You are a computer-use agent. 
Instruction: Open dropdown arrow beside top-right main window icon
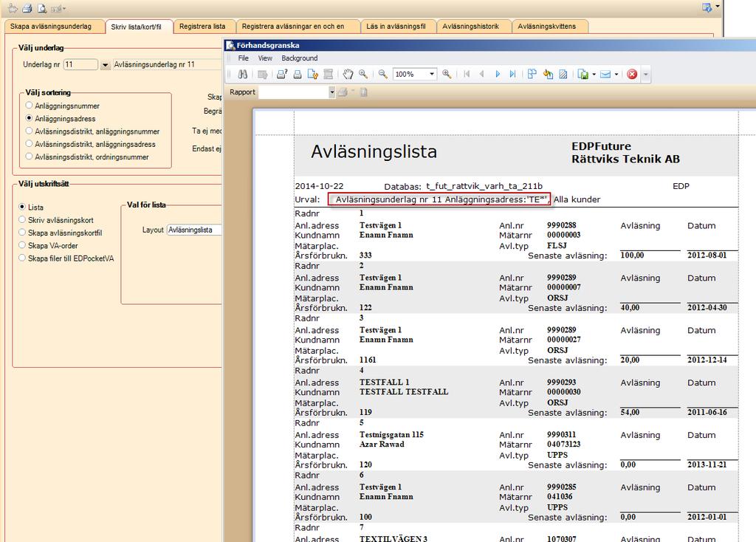[718, 7]
